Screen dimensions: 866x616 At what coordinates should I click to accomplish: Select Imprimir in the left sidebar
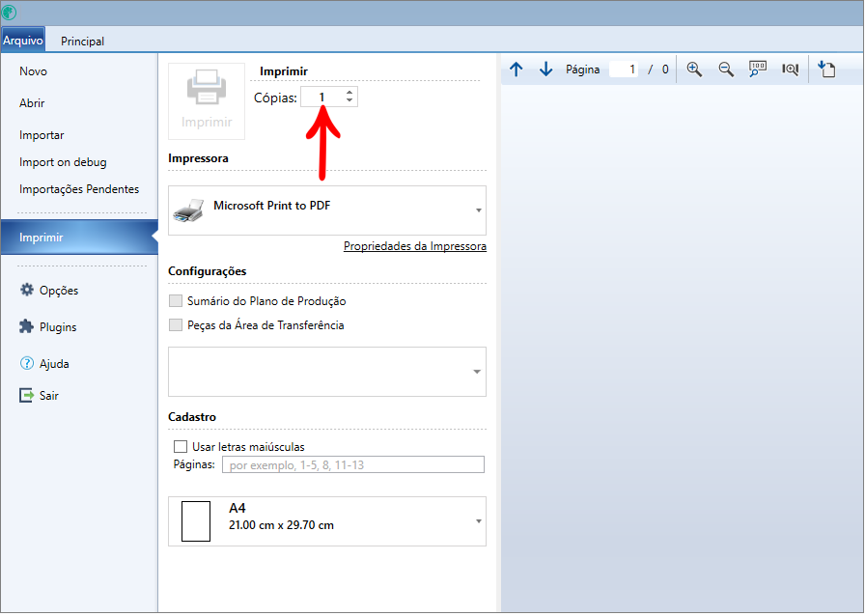point(79,238)
